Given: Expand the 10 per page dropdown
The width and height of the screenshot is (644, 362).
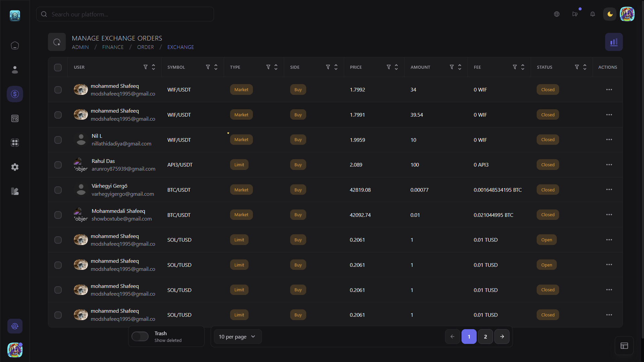Looking at the screenshot, I should click(237, 337).
